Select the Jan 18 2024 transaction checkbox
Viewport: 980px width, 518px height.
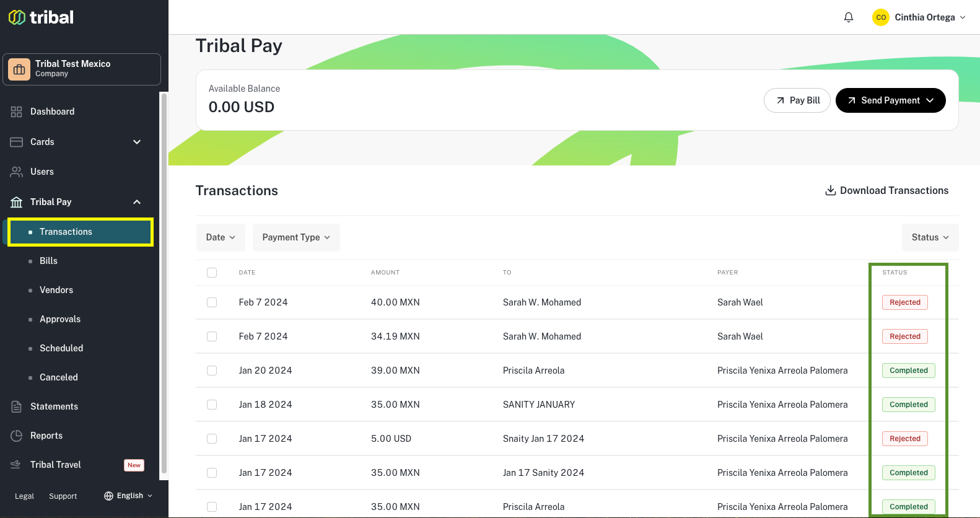(212, 405)
